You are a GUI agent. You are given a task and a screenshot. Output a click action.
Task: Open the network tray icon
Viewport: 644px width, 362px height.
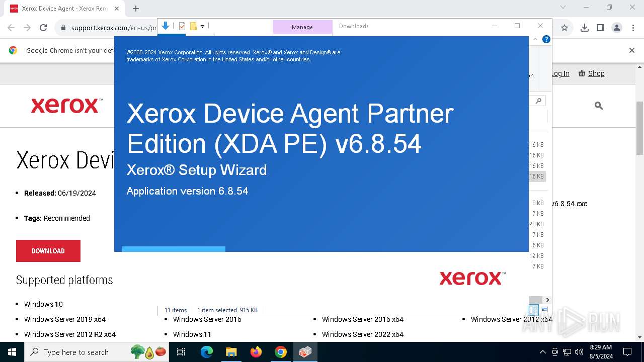pos(567,352)
